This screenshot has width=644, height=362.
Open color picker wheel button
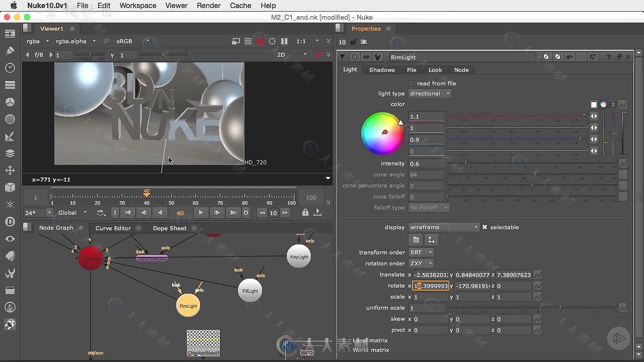coord(603,105)
